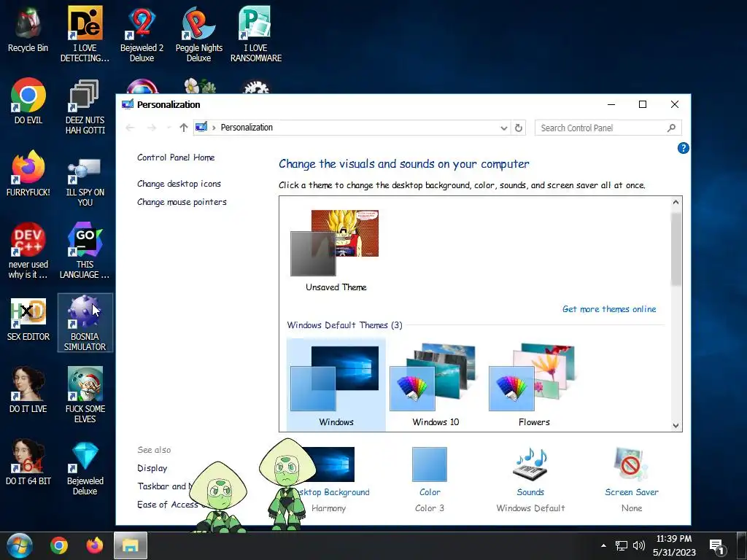
Task: Select the DEEZ NUTS HAH GOTTI shortcut
Action: (85, 106)
